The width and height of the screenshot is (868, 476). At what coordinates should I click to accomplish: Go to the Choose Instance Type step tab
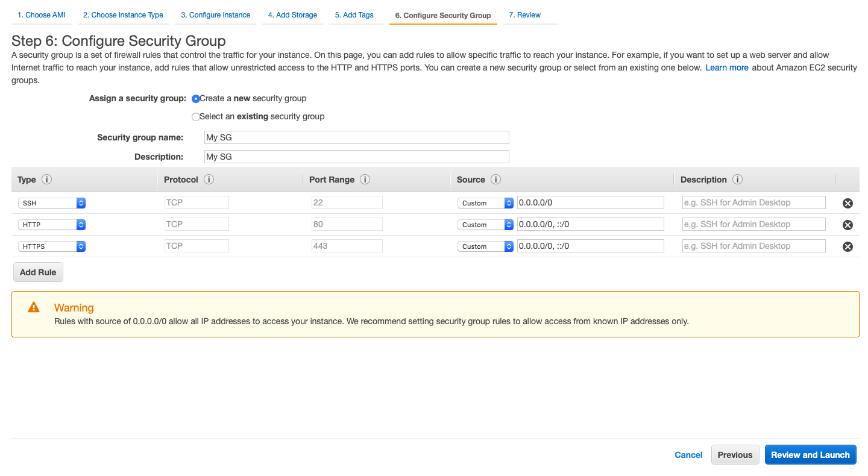coord(123,15)
